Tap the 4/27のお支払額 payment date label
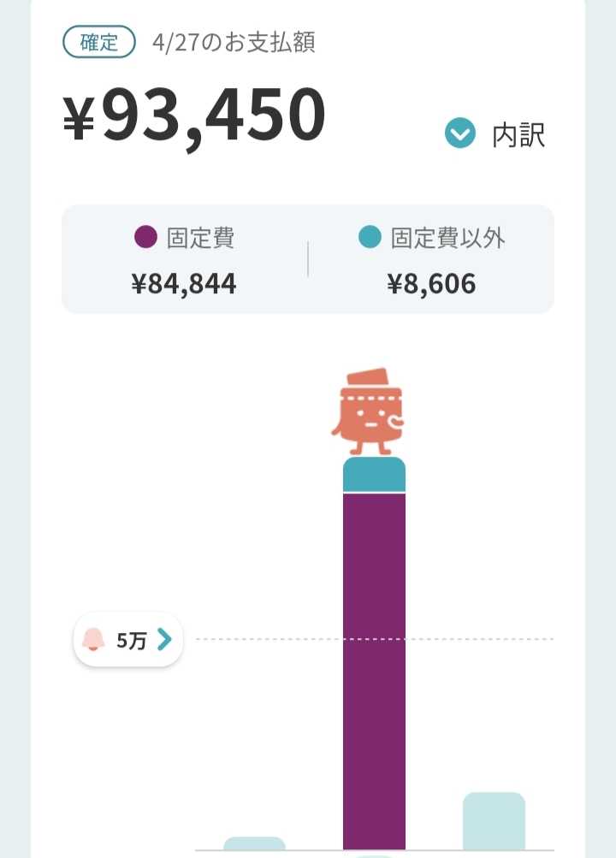The image size is (616, 858). 234,42
